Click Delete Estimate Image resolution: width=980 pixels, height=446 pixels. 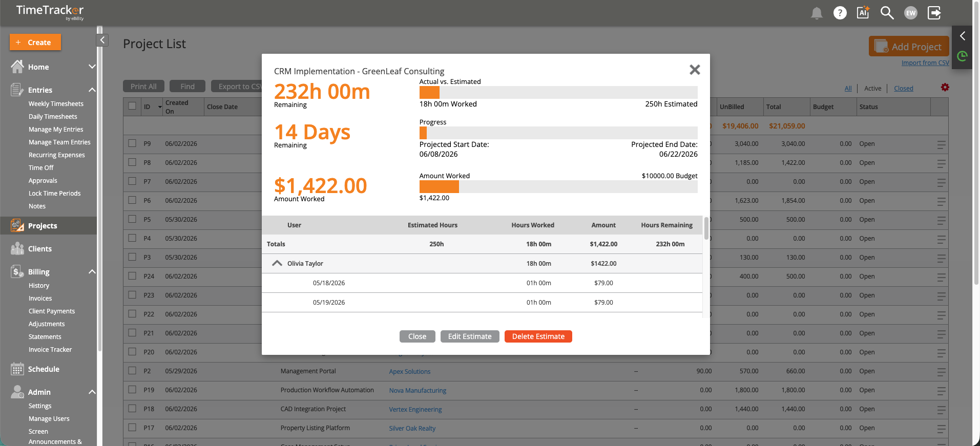(538, 336)
